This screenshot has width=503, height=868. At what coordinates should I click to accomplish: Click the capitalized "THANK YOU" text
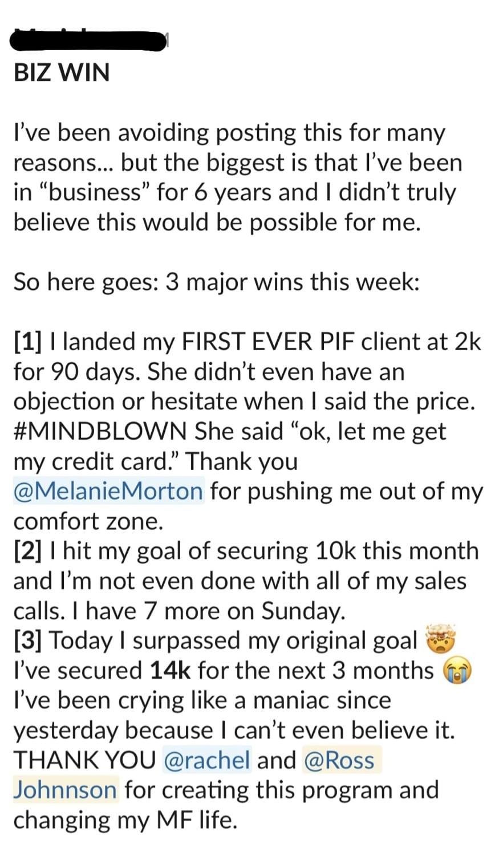(84, 760)
